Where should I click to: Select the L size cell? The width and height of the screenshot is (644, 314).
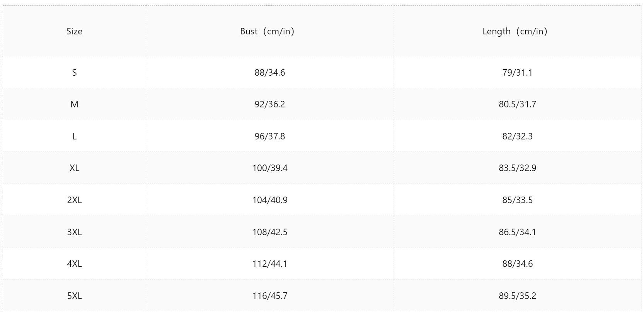74,136
